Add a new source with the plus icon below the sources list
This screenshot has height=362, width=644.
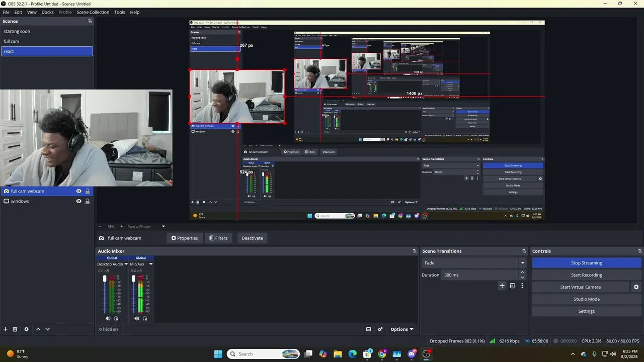6,329
